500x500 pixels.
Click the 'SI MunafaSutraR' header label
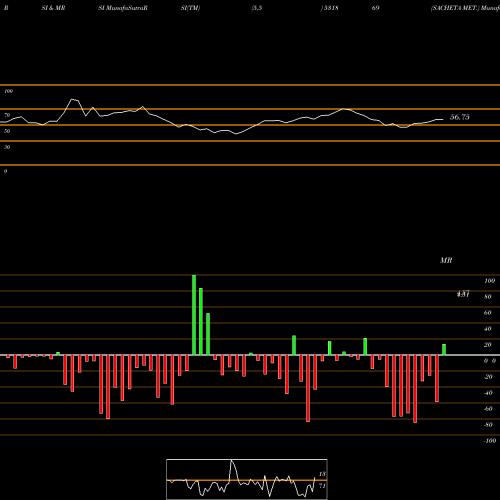pyautogui.click(x=123, y=8)
